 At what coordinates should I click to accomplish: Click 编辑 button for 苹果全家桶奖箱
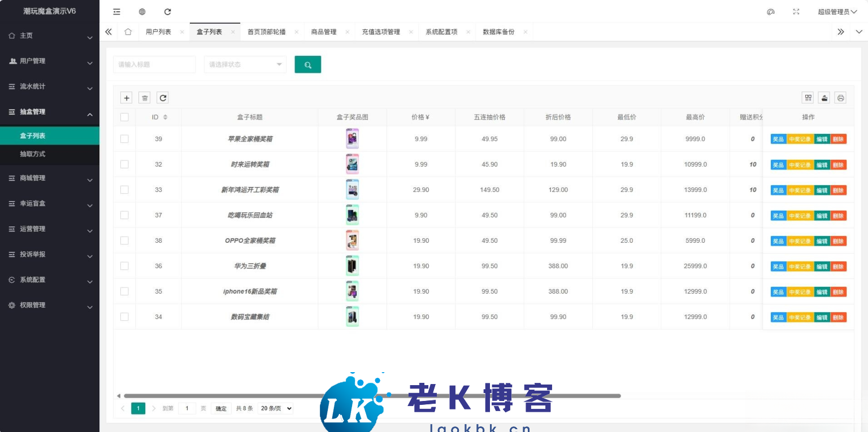coord(822,139)
